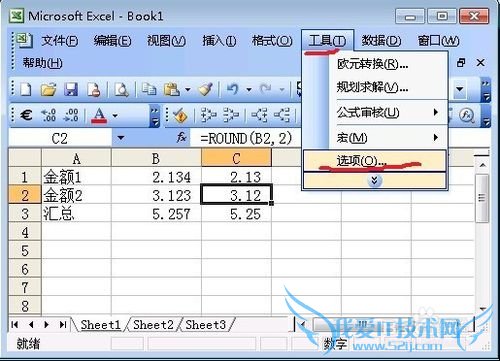Viewport: 500px width, 361px height.
Task: Expand the Macro submenu arrow
Action: pos(435,137)
